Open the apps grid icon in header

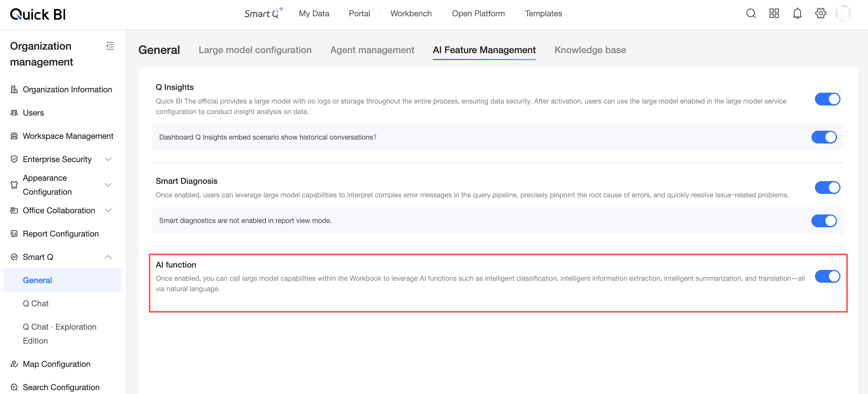pyautogui.click(x=774, y=14)
